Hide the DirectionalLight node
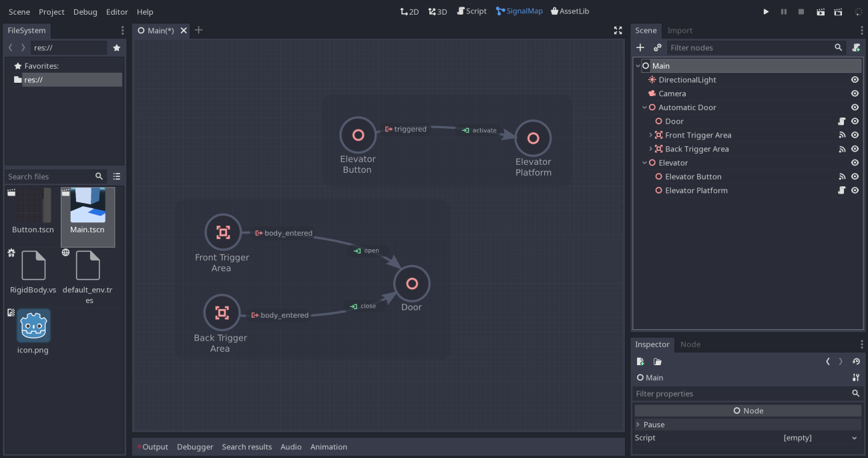868x458 pixels. point(855,79)
